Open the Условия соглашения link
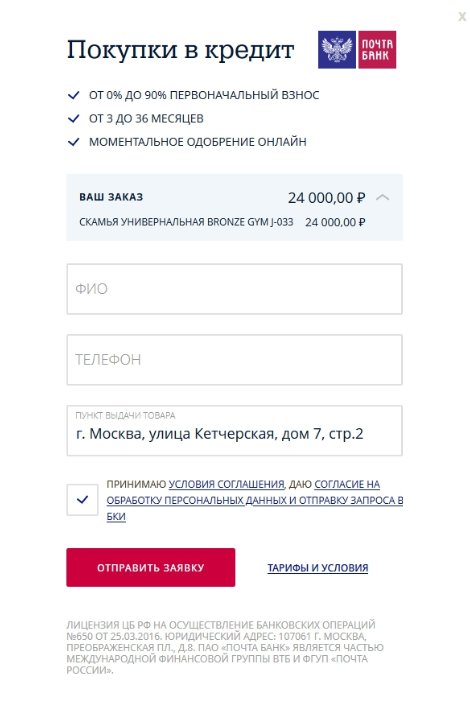This screenshot has width=470, height=705. click(x=226, y=484)
